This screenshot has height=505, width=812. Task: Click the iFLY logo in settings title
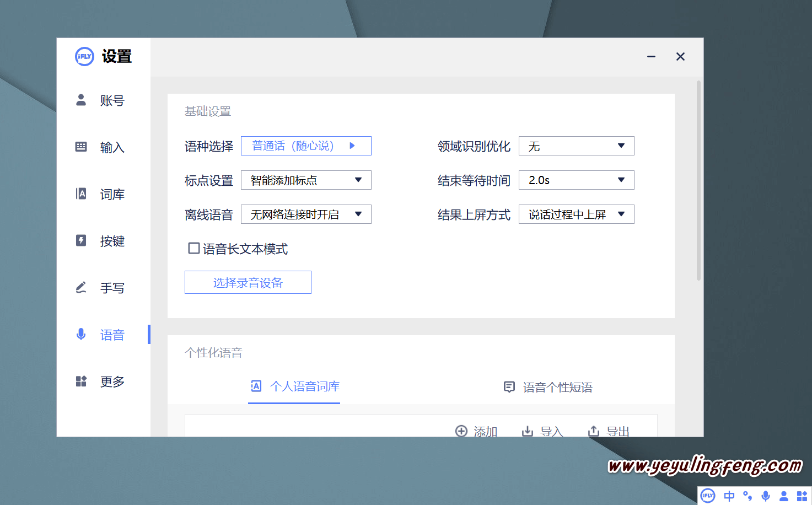point(84,56)
